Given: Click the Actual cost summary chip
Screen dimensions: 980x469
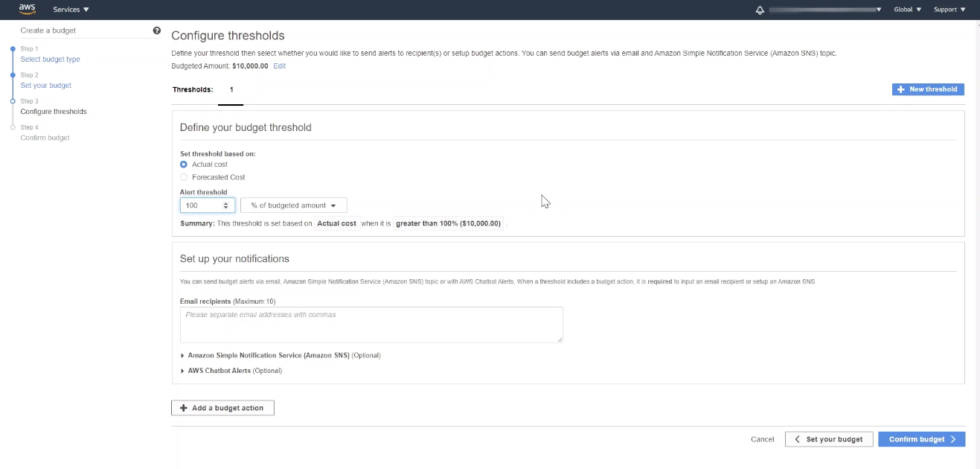Looking at the screenshot, I should [x=336, y=223].
